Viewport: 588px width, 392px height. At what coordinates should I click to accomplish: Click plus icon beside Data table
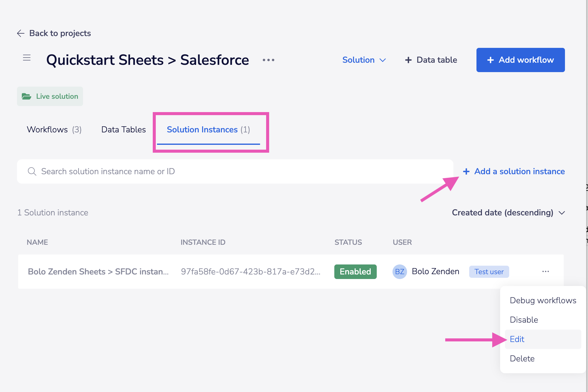click(408, 60)
